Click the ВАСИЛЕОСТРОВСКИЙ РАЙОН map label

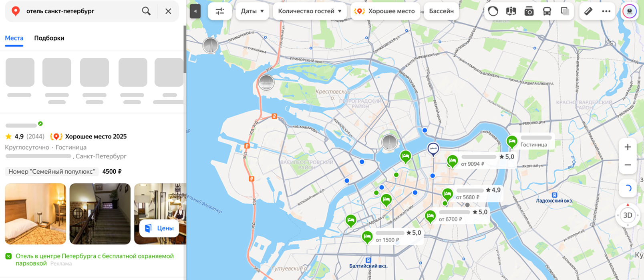pos(307,164)
